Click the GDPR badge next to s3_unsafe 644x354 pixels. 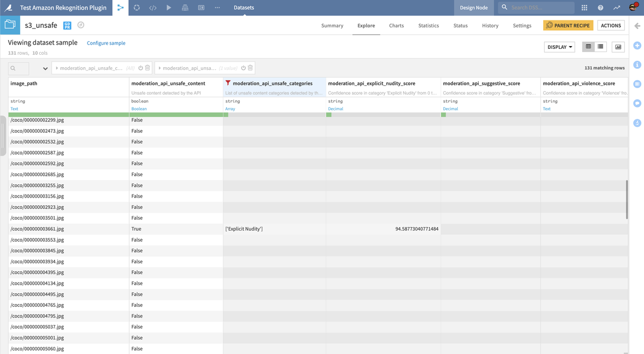[67, 25]
